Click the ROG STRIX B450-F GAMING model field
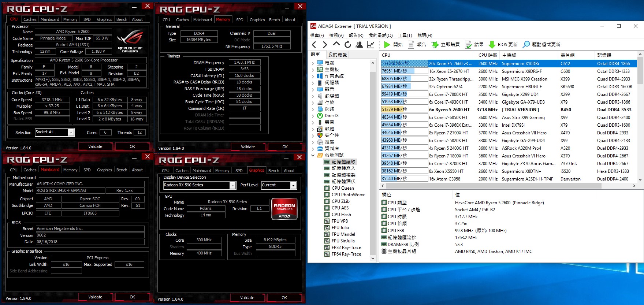644x305 pixels. click(x=70, y=190)
